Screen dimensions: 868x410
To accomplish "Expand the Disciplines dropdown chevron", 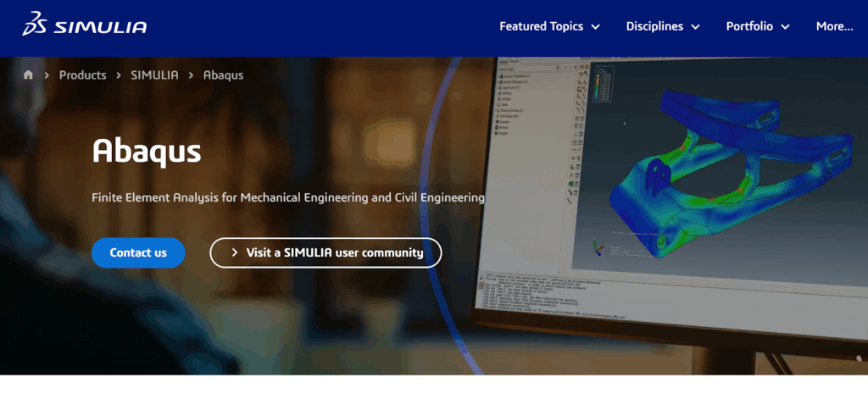I will tap(695, 27).
